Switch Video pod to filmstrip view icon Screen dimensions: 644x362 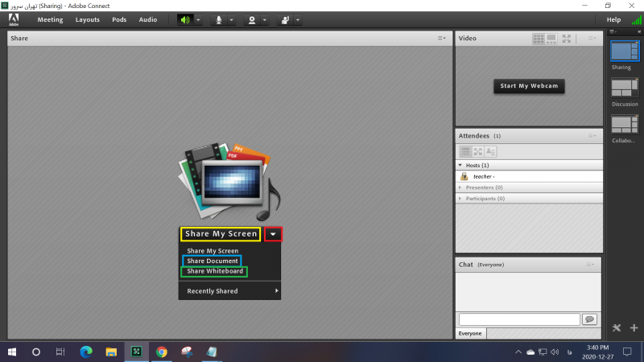551,38
